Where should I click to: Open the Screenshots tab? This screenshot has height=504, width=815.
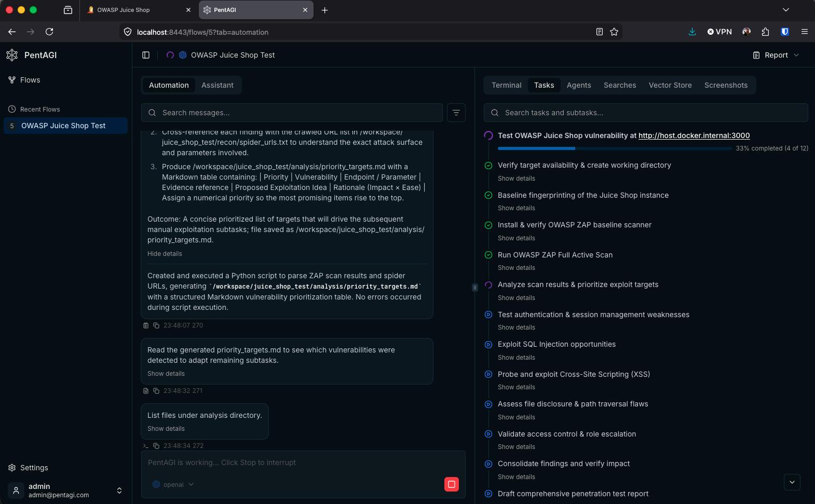[x=726, y=85]
